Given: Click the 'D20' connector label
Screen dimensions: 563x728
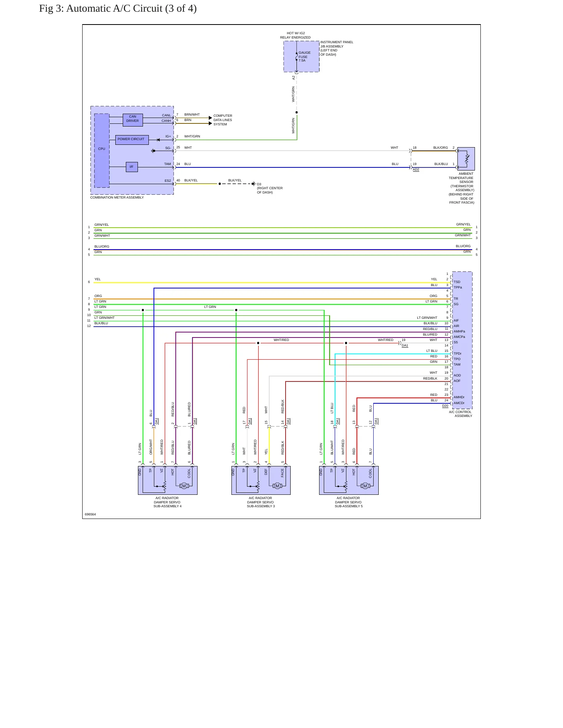Looking at the screenshot, I should pyautogui.click(x=445, y=406).
